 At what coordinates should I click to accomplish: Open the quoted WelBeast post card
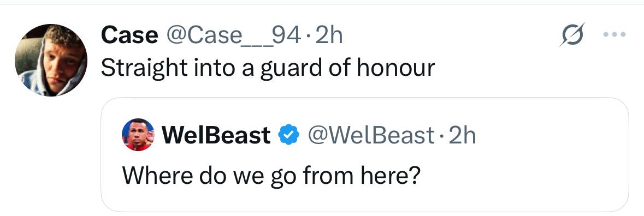(x=365, y=154)
